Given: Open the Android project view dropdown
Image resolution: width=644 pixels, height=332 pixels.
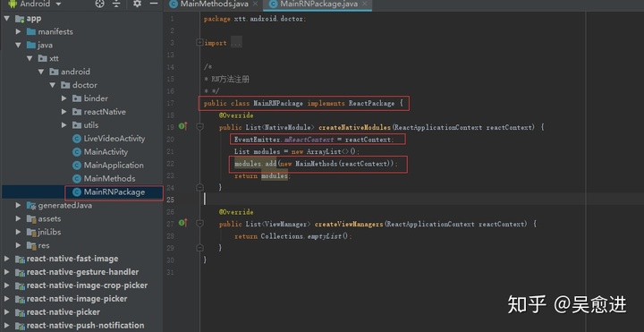Looking at the screenshot, I should (x=58, y=4).
